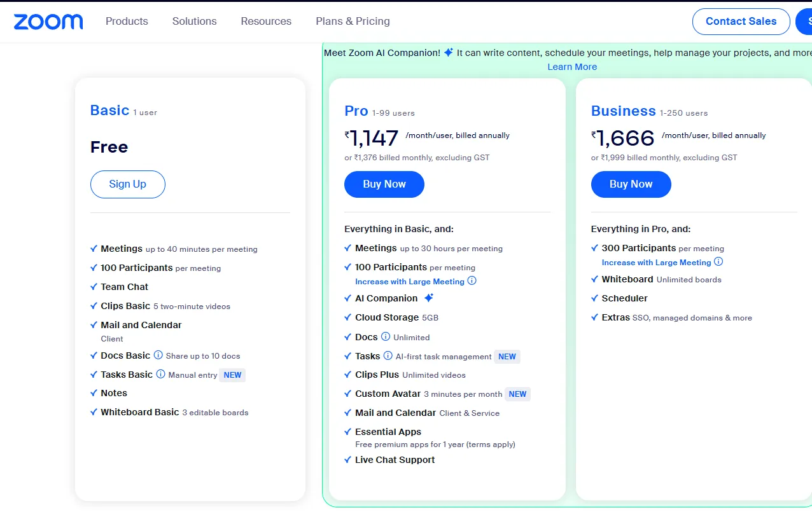Follow the Learn More link
This screenshot has height=517, width=812.
pyautogui.click(x=572, y=67)
